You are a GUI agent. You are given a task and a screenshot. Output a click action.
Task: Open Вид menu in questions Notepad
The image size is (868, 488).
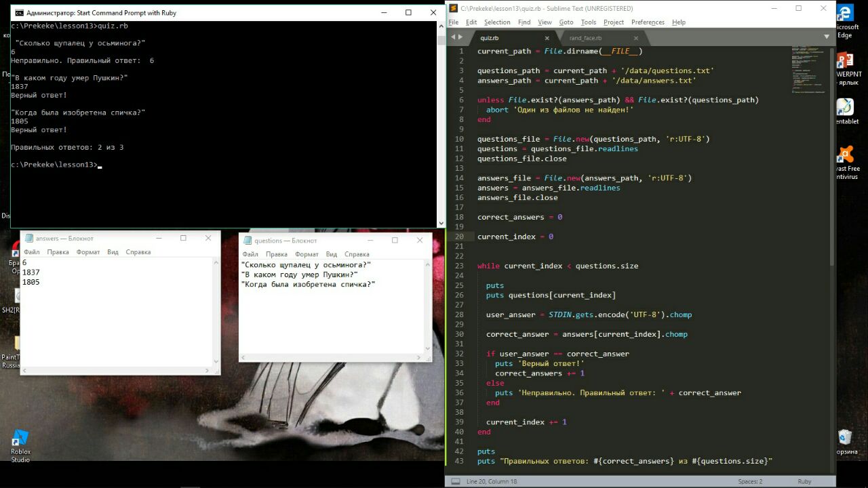tap(332, 254)
